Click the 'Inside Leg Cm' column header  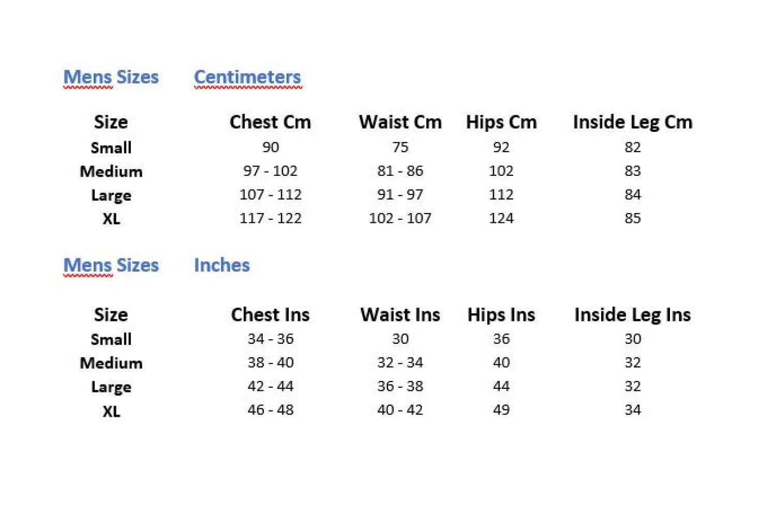pos(632,122)
